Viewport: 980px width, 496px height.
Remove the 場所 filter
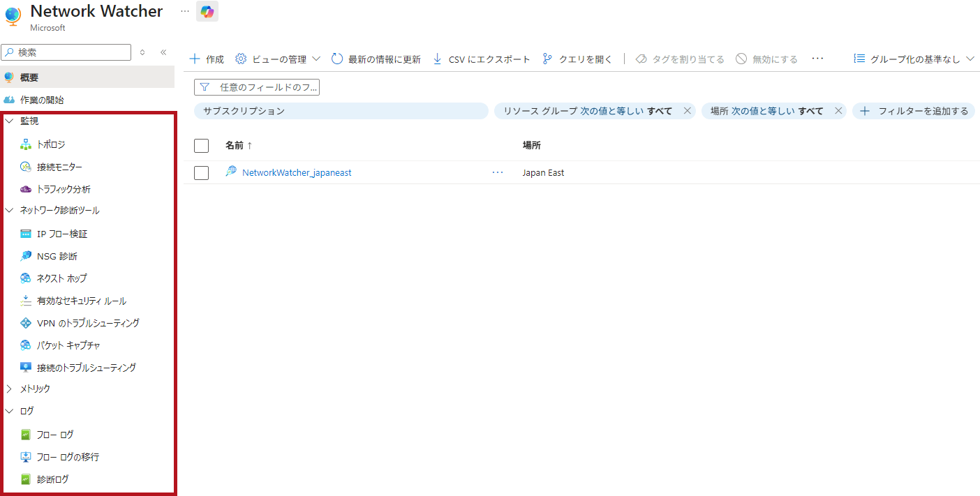[838, 111]
